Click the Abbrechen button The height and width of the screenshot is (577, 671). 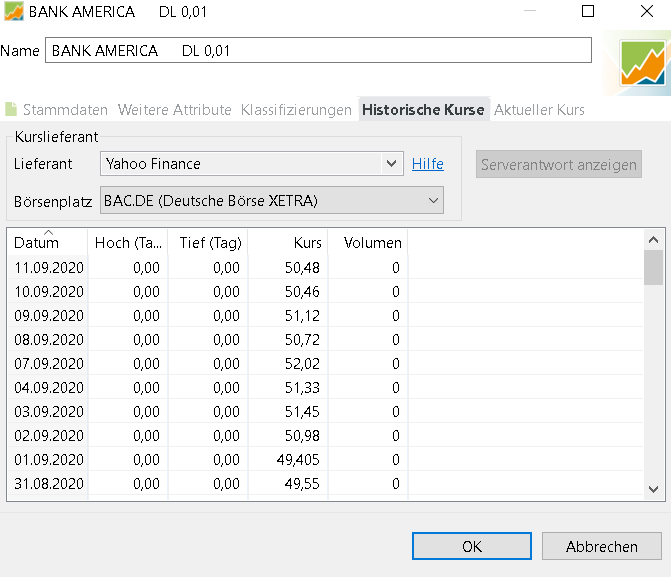pos(602,546)
